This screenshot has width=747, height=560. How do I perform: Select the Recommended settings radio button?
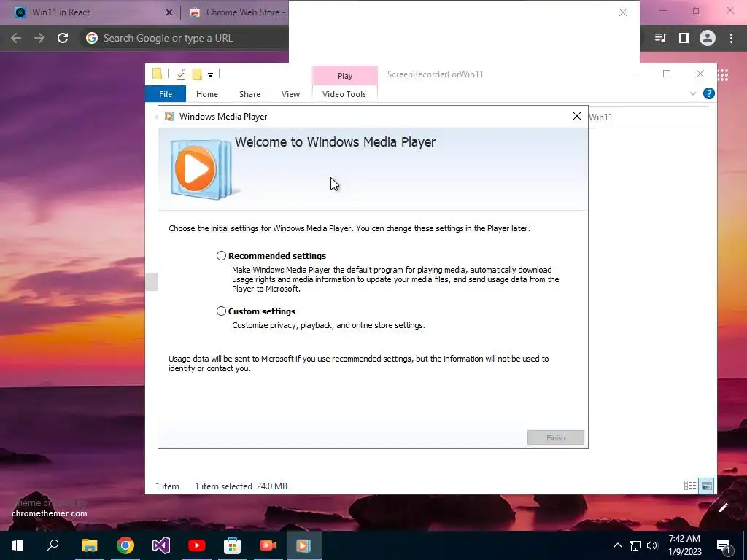(221, 256)
